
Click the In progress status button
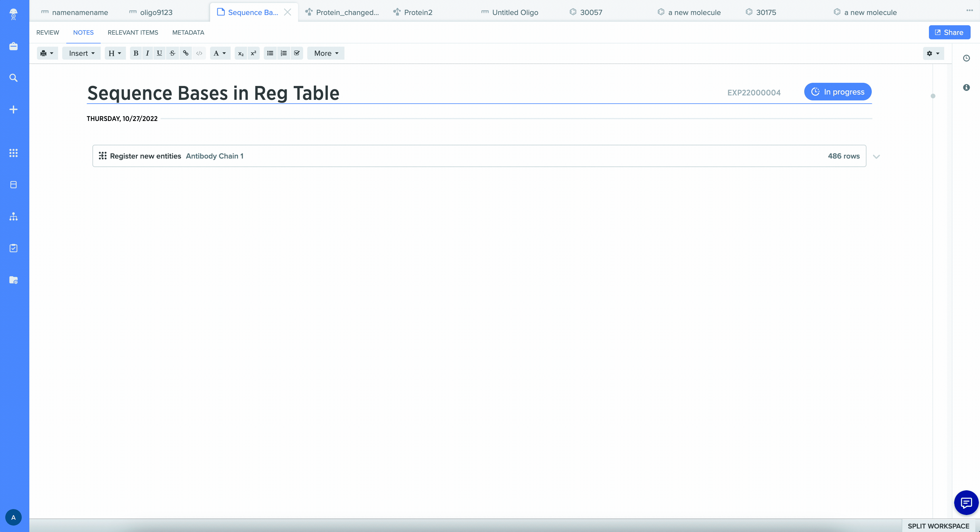point(838,92)
